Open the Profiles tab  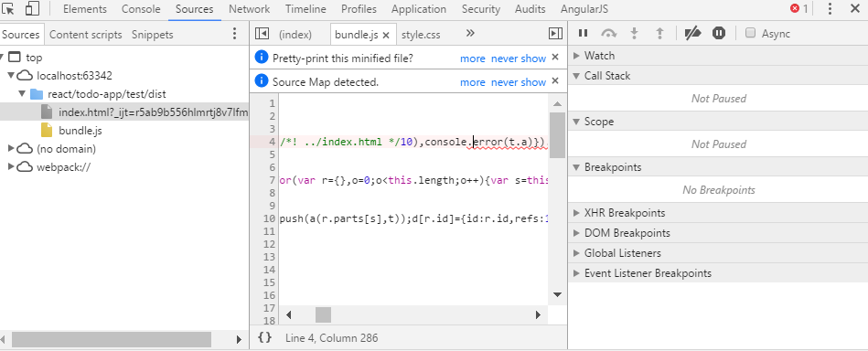pos(359,9)
